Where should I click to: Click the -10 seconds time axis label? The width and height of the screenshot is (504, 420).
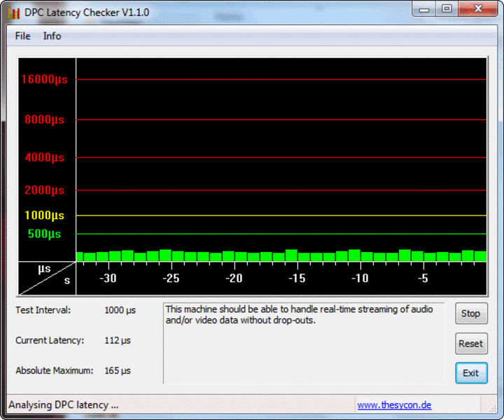(360, 279)
